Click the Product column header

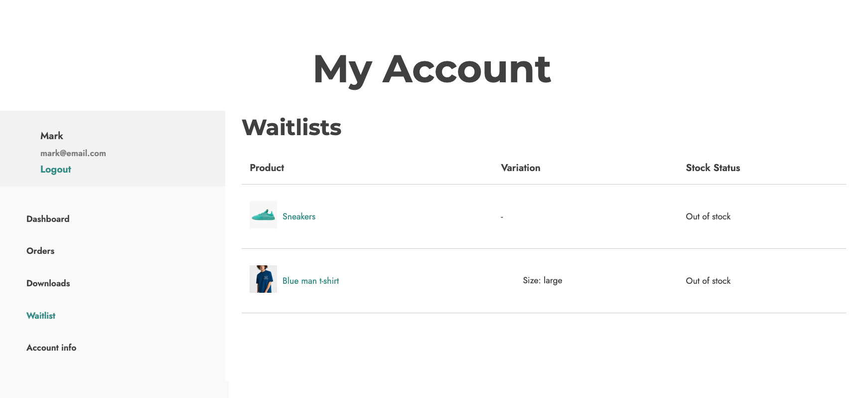[267, 168]
